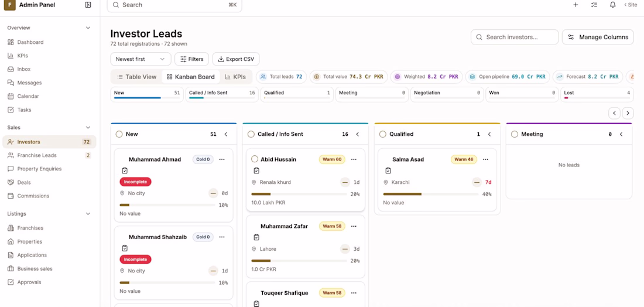Click clipboard icon on Salma Asad card
This screenshot has height=307, width=644.
coord(388,170)
